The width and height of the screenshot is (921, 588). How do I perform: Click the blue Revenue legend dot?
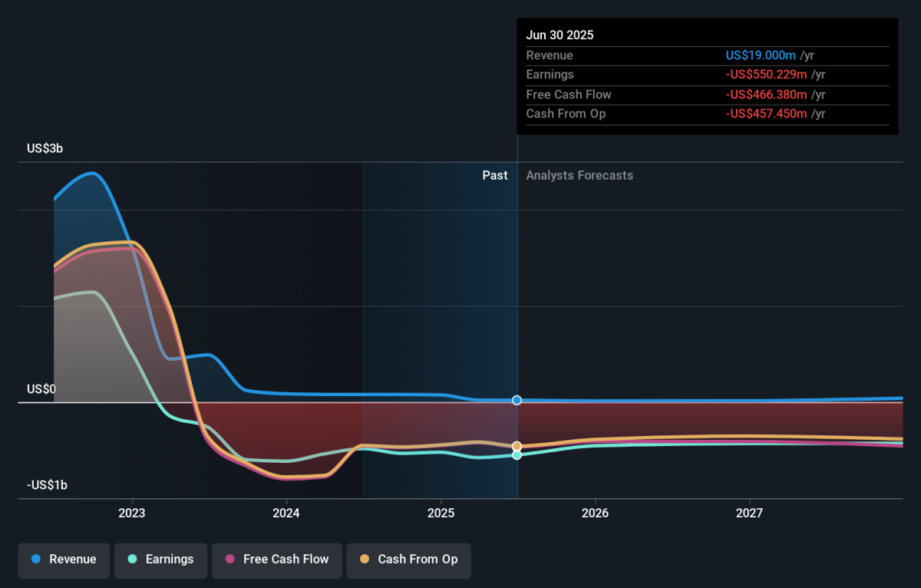(36, 560)
